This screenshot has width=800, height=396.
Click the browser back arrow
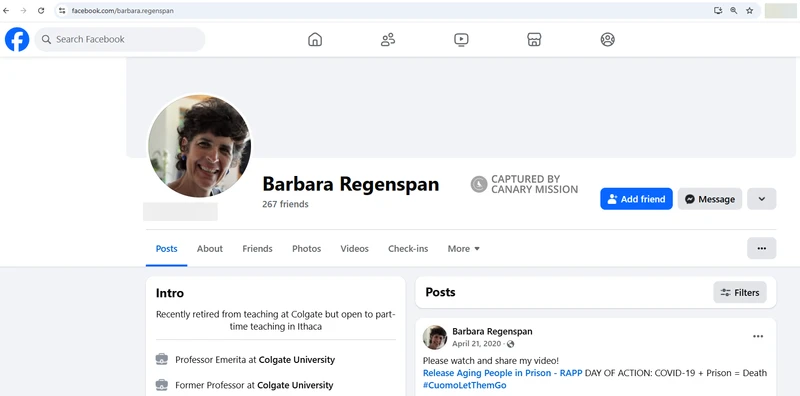[x=6, y=10]
